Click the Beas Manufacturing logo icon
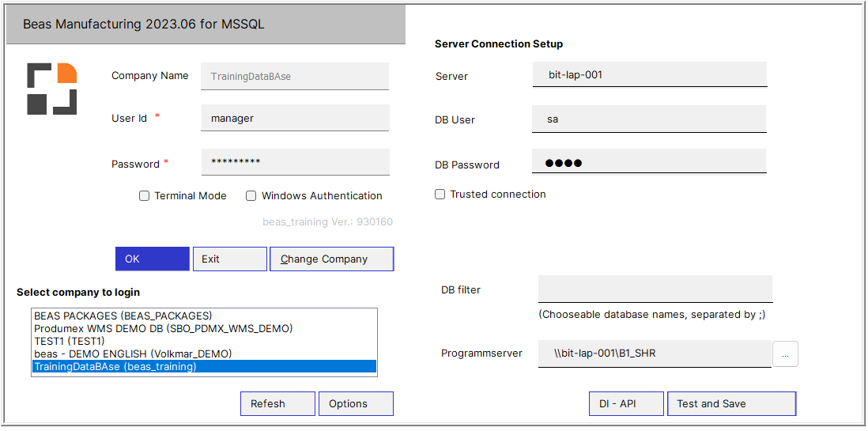Screen dimensions: 868x431 pos(52,88)
